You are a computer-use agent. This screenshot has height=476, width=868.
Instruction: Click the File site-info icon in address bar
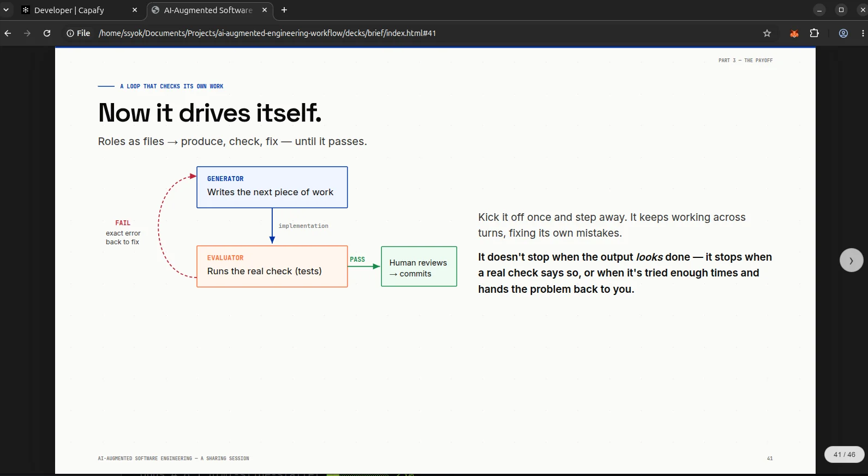(x=78, y=33)
